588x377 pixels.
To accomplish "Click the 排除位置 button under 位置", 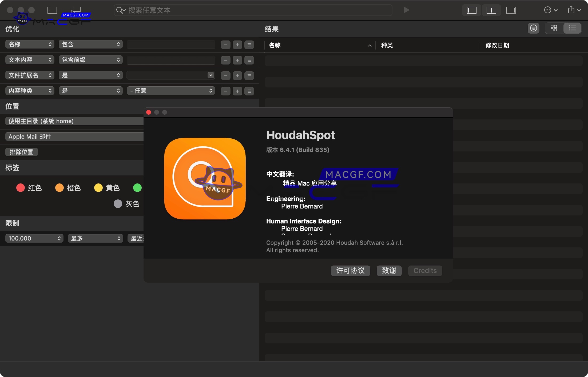I will (21, 152).
